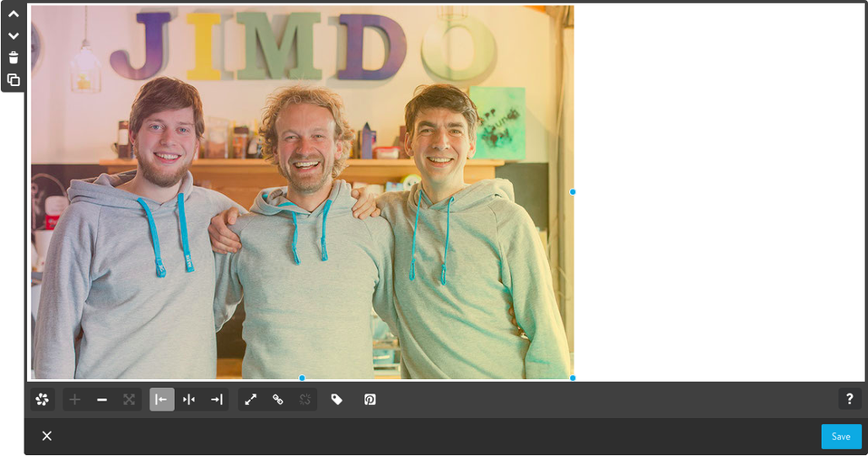Shrink the image with the minus icon
868x456 pixels.
tap(101, 400)
